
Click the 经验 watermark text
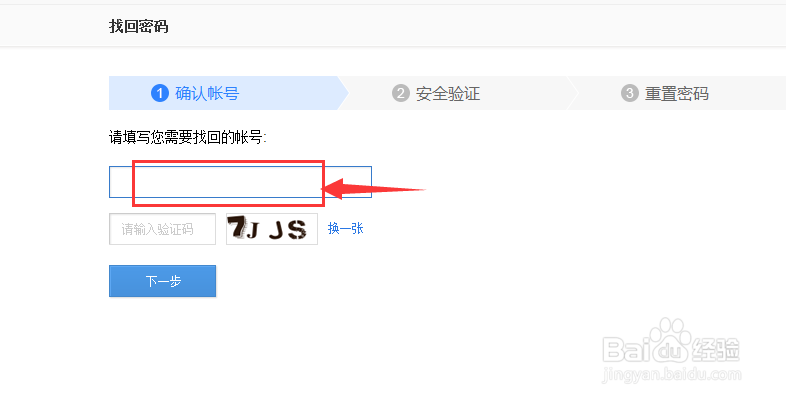click(716, 349)
